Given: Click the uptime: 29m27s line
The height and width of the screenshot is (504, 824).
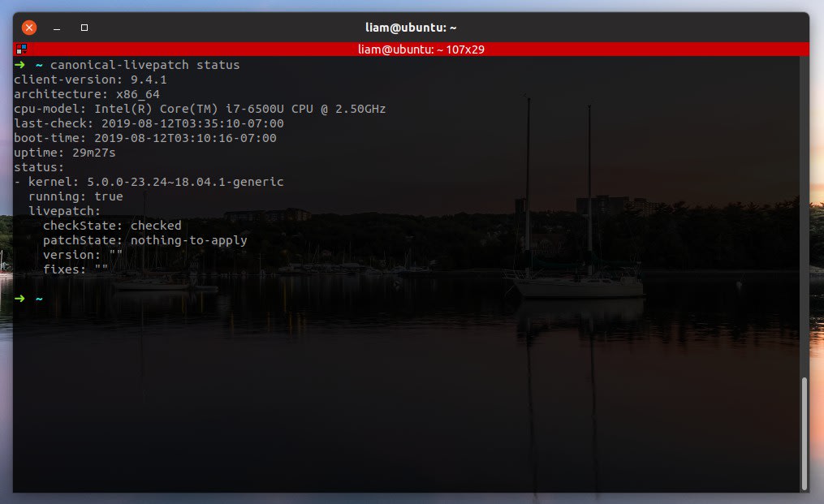Looking at the screenshot, I should pos(65,153).
